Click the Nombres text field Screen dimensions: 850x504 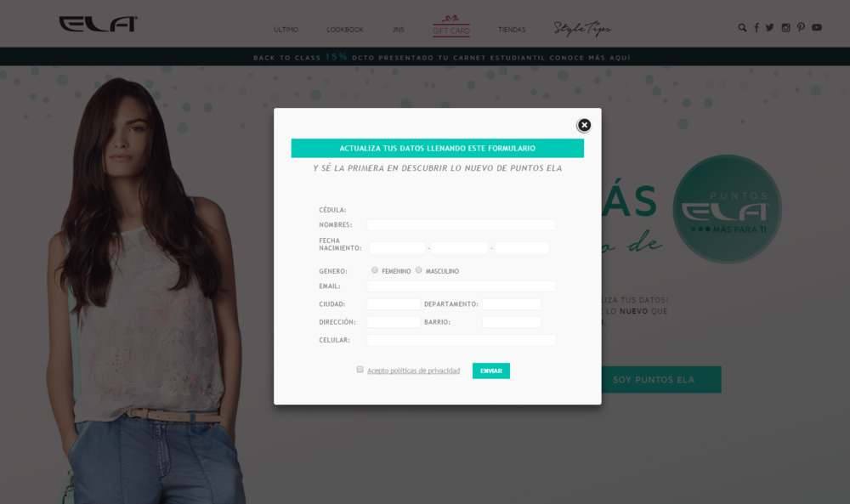point(462,225)
